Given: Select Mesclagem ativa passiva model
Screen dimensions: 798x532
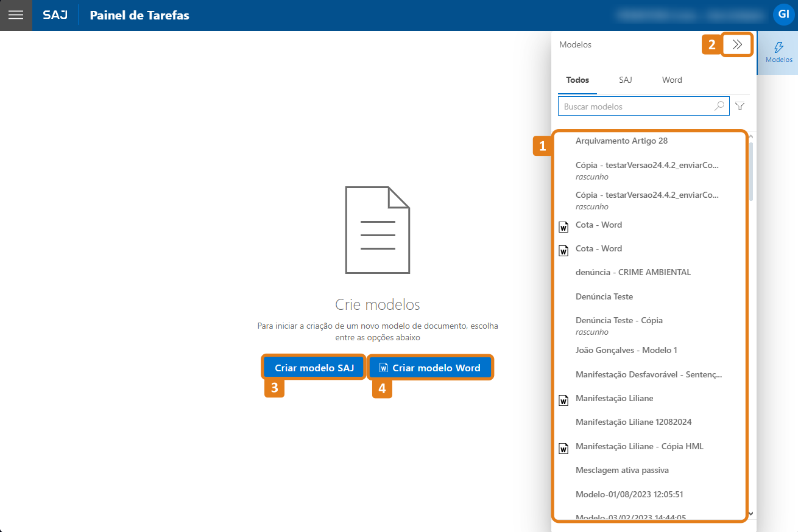Looking at the screenshot, I should tap(622, 470).
